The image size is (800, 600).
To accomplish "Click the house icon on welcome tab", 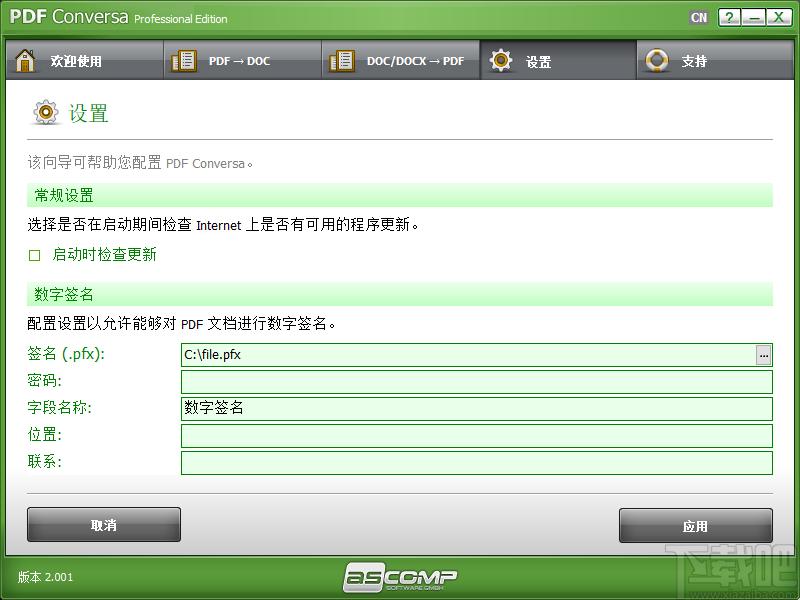I will 25,61.
